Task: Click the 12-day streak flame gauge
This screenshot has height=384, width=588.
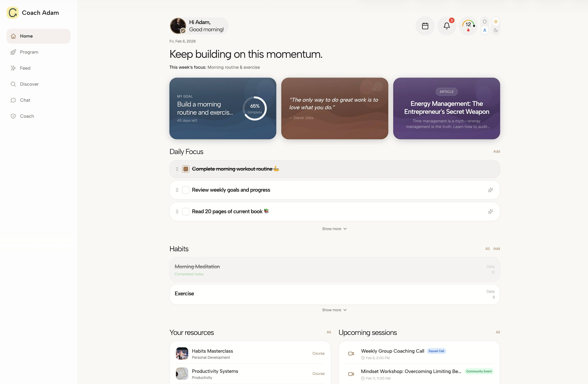Action: tap(468, 26)
